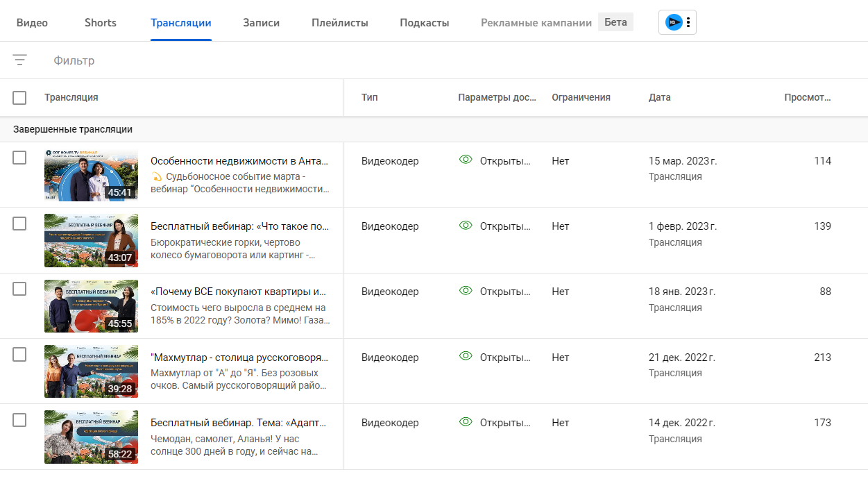Screen dimensions: 868x479
Task: Sort by the Просмотры column header
Action: pos(807,98)
